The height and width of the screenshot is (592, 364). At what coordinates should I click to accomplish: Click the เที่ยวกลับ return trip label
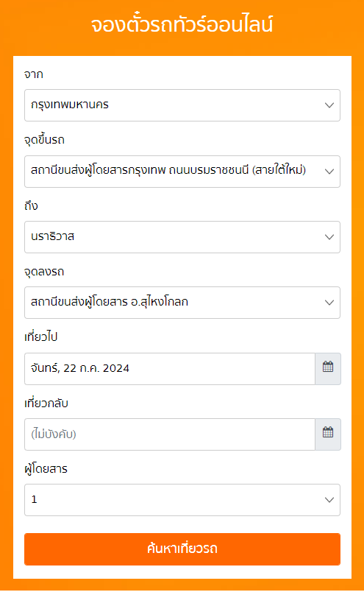[46, 404]
